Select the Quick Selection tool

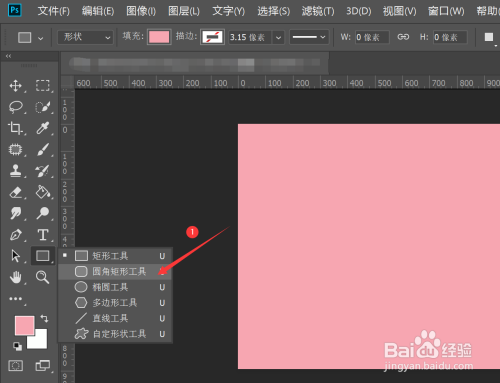click(x=43, y=107)
